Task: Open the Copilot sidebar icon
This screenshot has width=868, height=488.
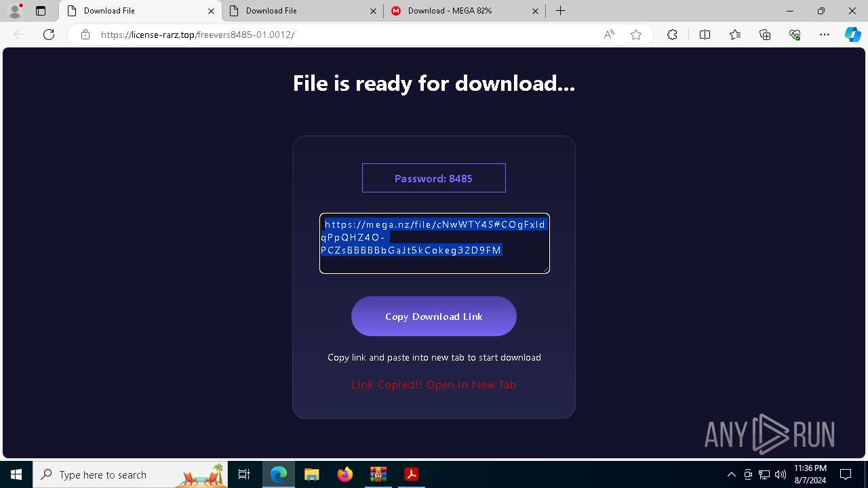Action: 852,35
